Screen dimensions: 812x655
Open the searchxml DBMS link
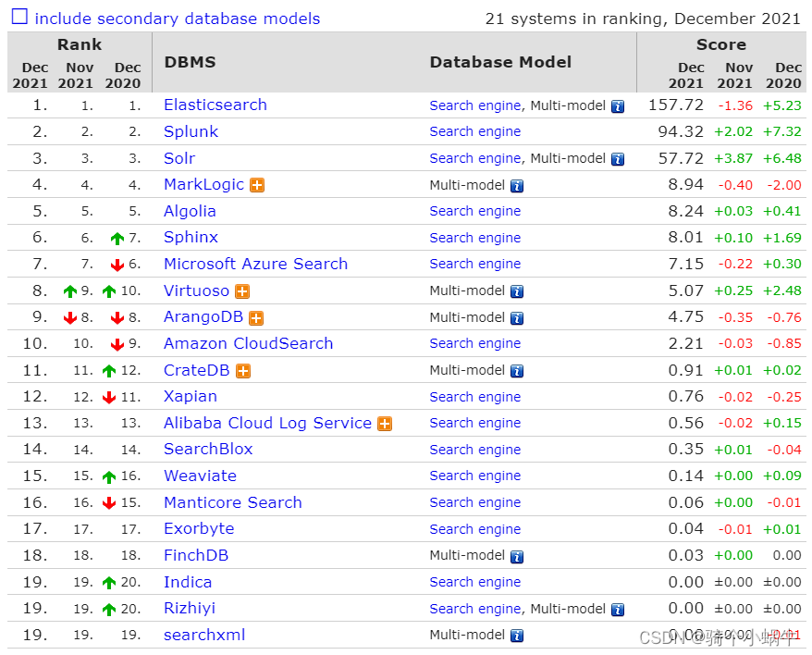[204, 635]
